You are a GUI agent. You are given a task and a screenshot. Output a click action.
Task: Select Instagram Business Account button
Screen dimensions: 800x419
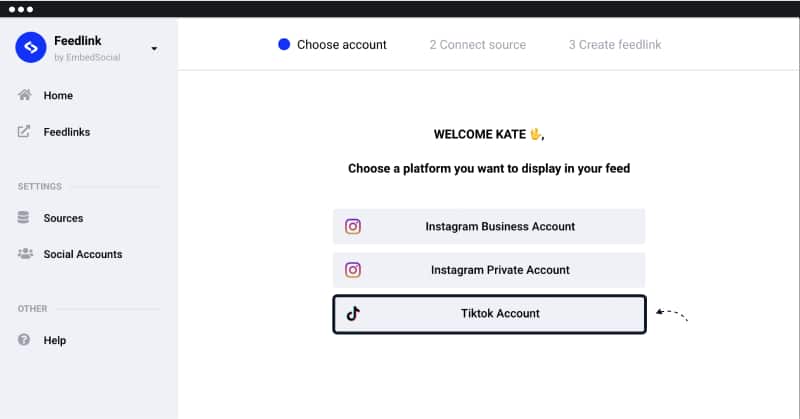tap(489, 226)
